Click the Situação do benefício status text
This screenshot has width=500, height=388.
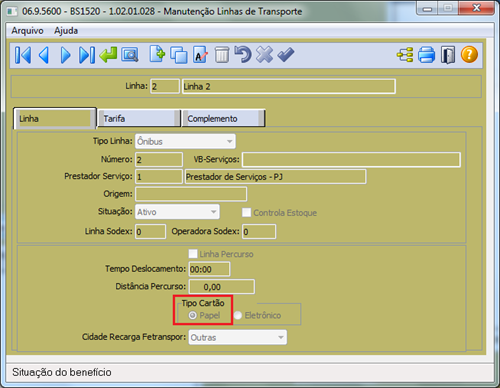click(62, 372)
